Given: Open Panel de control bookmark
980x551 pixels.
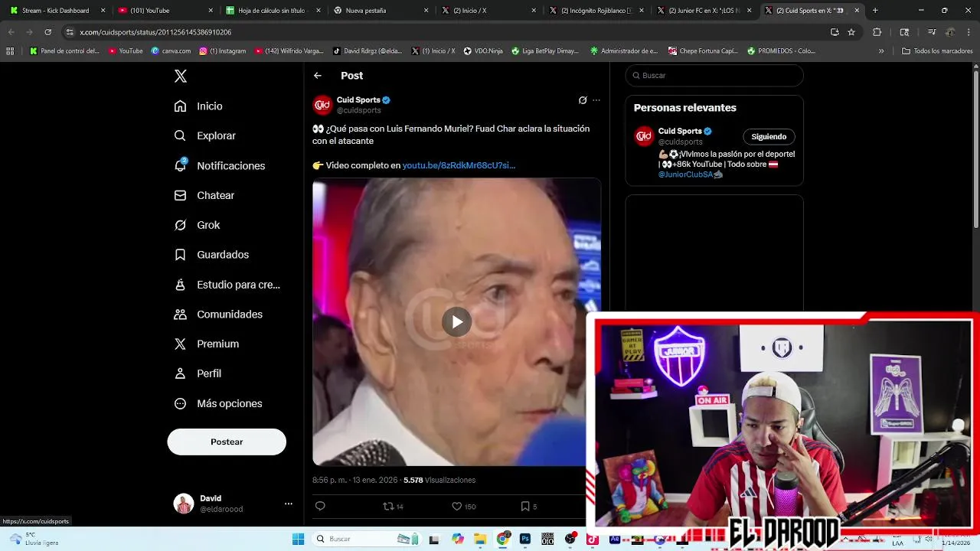Looking at the screenshot, I should tap(64, 51).
